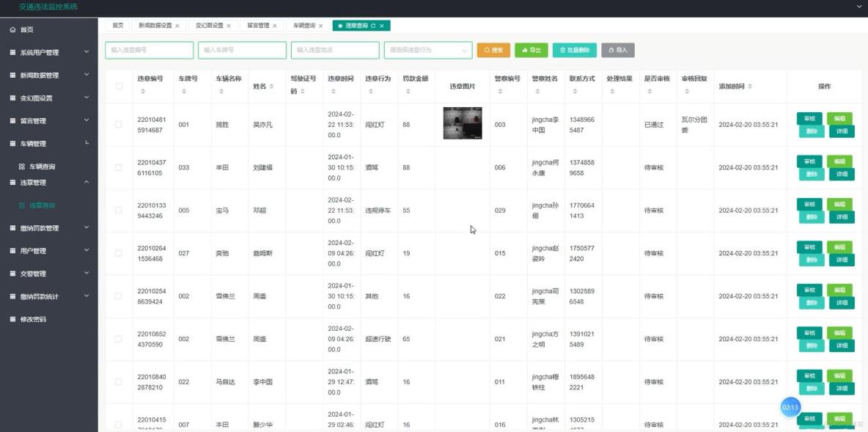Click the floating 02:13 timer bubble
The image size is (868, 432).
[790, 407]
